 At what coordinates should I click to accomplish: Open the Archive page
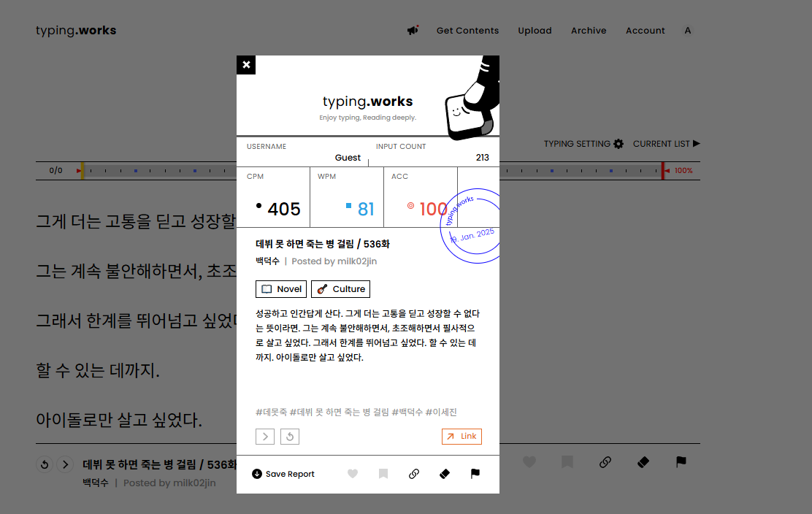[x=589, y=31]
